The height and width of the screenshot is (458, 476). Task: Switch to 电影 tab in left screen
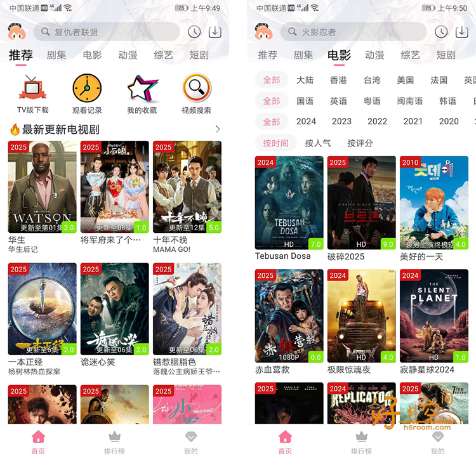92,55
